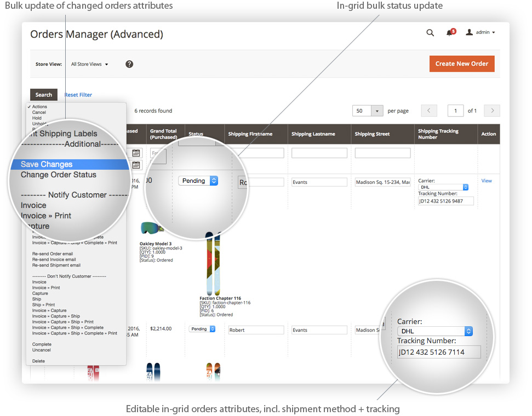Select the Complete action above Uncancel
The height and width of the screenshot is (416, 532).
[x=42, y=344]
